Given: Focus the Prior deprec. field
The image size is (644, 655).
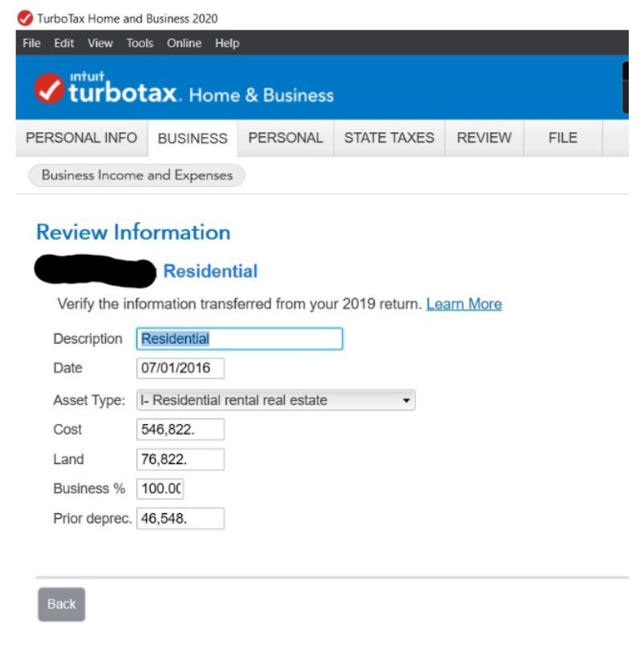Looking at the screenshot, I should [x=180, y=519].
